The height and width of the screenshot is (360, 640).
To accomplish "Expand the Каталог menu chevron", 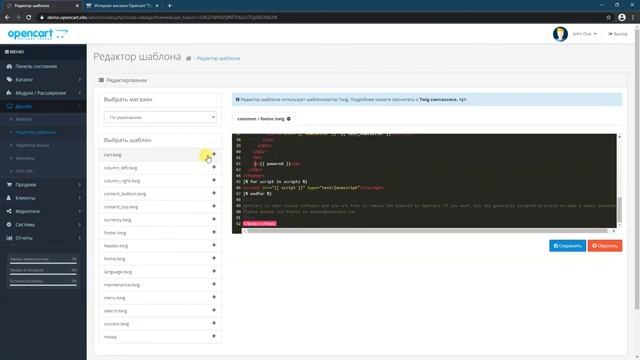I will [80, 80].
